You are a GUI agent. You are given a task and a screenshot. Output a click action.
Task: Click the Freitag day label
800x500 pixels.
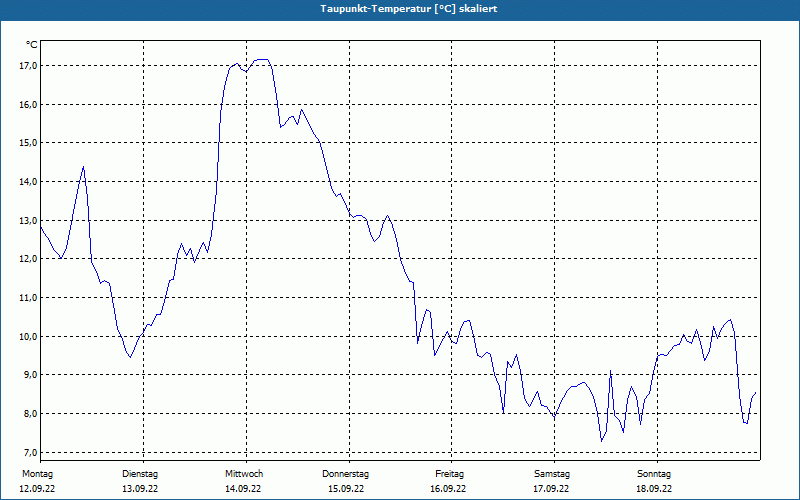coord(449,474)
